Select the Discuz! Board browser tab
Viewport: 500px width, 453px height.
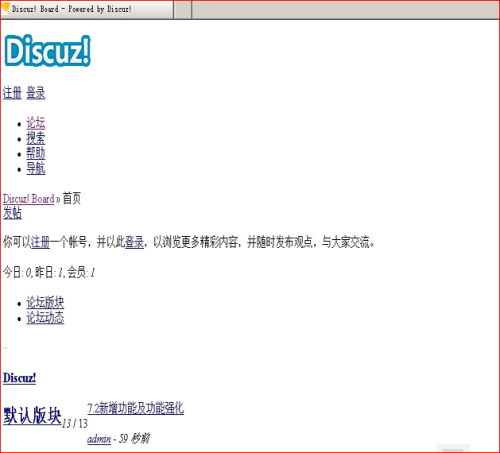87,9
